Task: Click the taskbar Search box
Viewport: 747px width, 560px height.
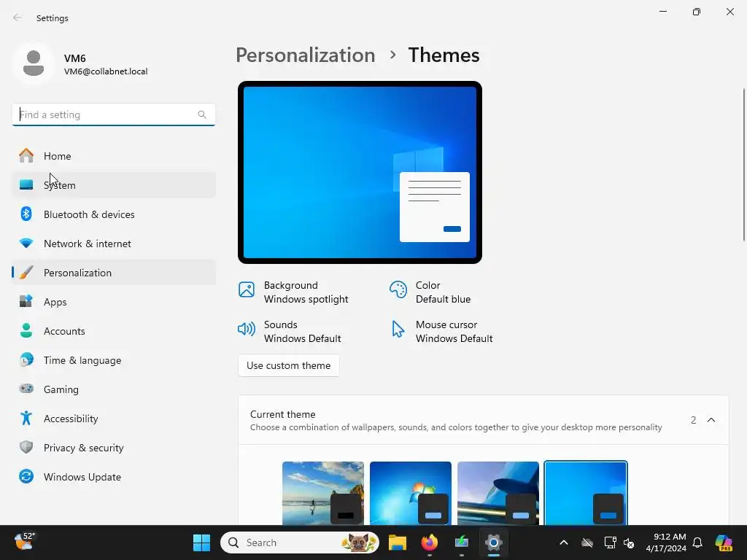Action: (x=300, y=542)
